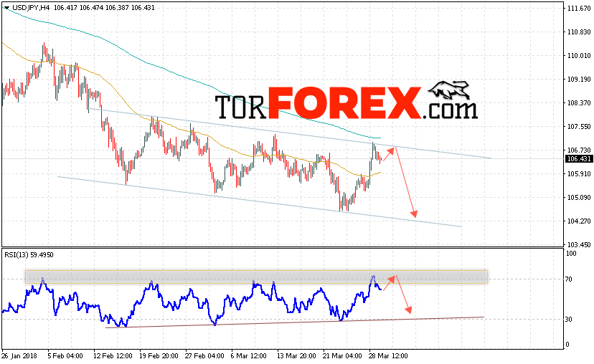Screen dimensions: 594x364
Task: Select the RSI scale value 100
Action: [571, 254]
